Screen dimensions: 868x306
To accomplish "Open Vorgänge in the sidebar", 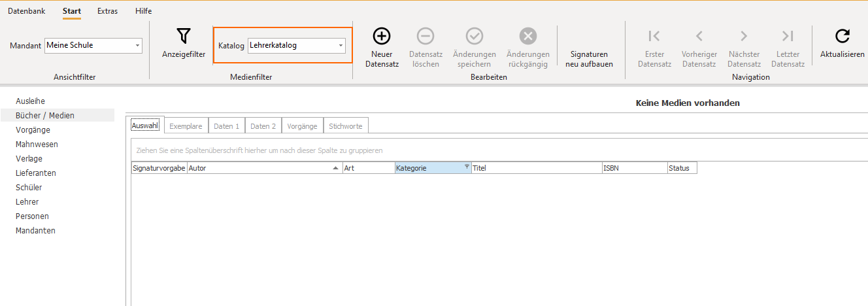I will [x=33, y=130].
